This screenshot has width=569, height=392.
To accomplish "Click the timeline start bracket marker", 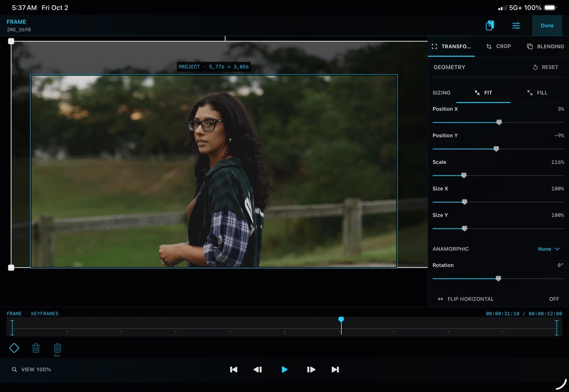I will pyautogui.click(x=12, y=328).
